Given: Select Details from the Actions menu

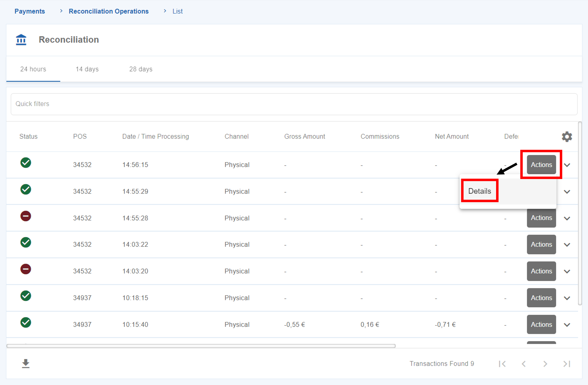Looking at the screenshot, I should (x=480, y=191).
